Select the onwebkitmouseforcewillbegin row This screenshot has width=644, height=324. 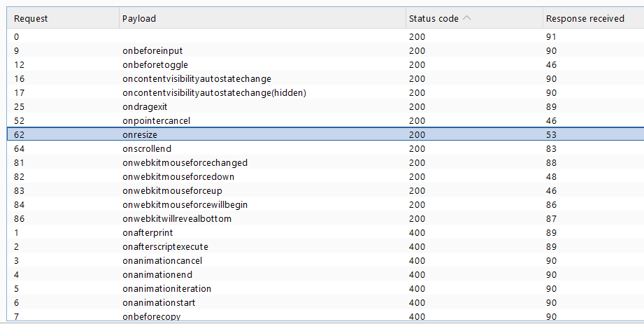click(x=326, y=204)
